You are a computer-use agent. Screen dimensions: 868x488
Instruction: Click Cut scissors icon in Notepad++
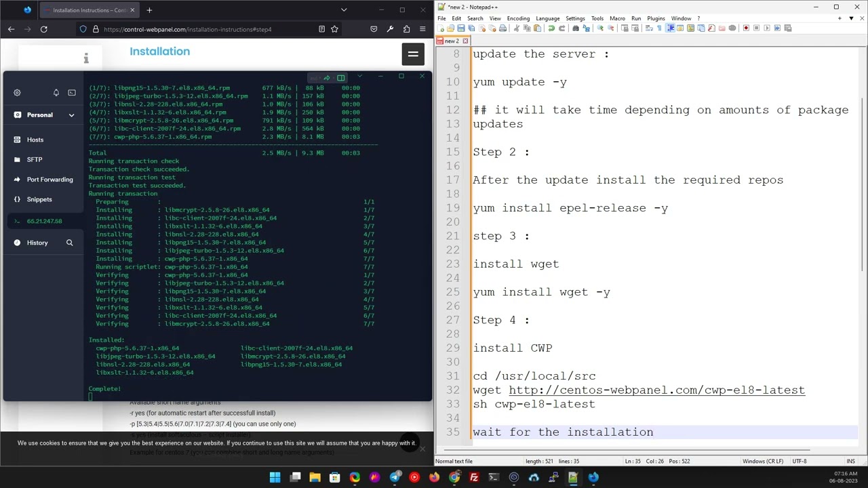click(x=517, y=28)
